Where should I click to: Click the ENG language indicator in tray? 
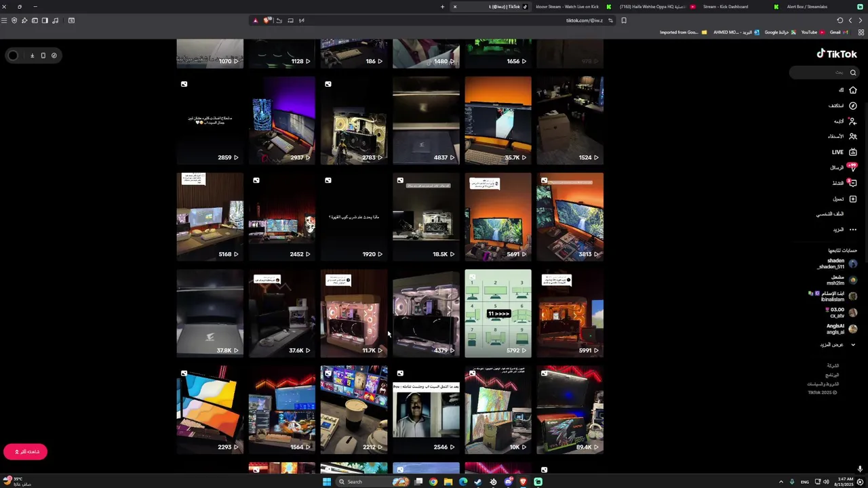805,482
